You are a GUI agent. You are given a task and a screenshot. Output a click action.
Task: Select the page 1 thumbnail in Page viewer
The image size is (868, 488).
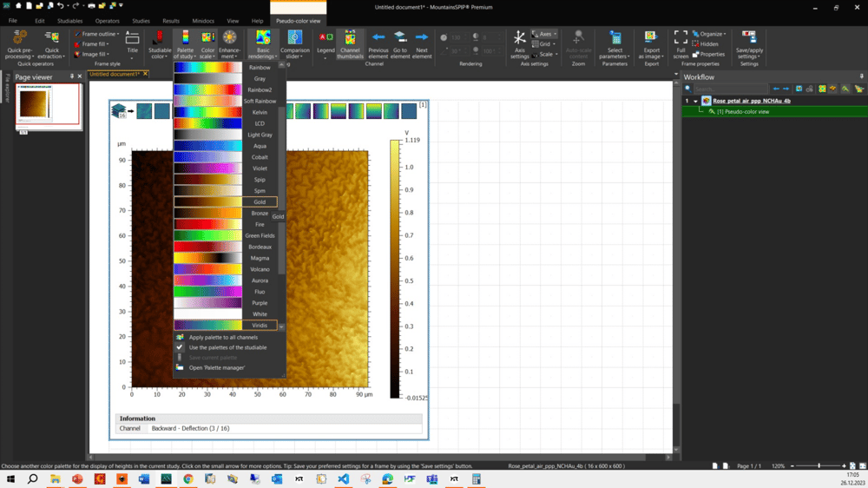[x=48, y=104]
